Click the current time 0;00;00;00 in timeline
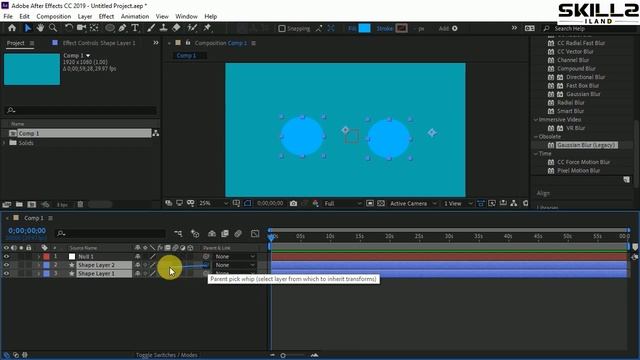Viewport: 640px width, 360px height. pyautogui.click(x=27, y=231)
